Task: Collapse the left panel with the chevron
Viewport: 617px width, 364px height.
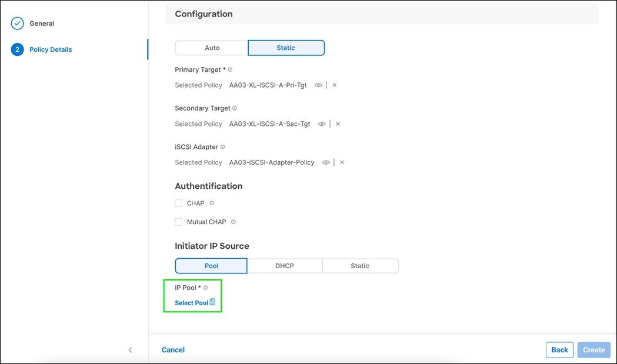Action: pyautogui.click(x=130, y=349)
